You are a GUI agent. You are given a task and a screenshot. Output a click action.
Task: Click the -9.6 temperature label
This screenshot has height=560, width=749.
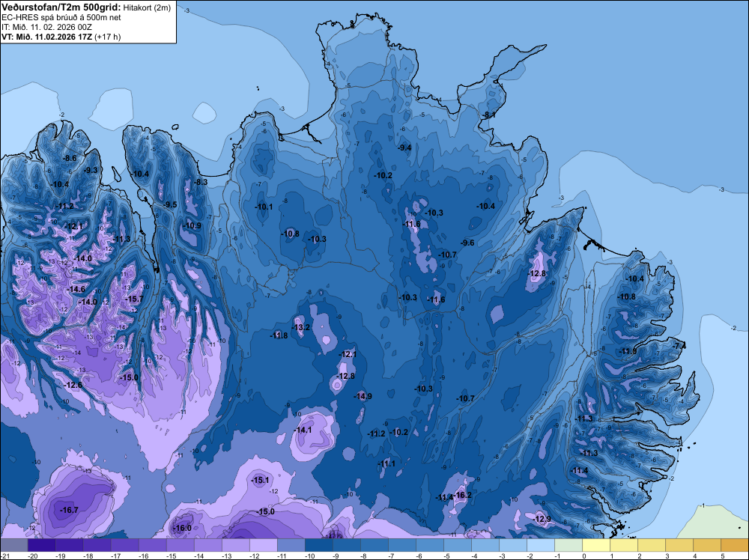coord(467,243)
